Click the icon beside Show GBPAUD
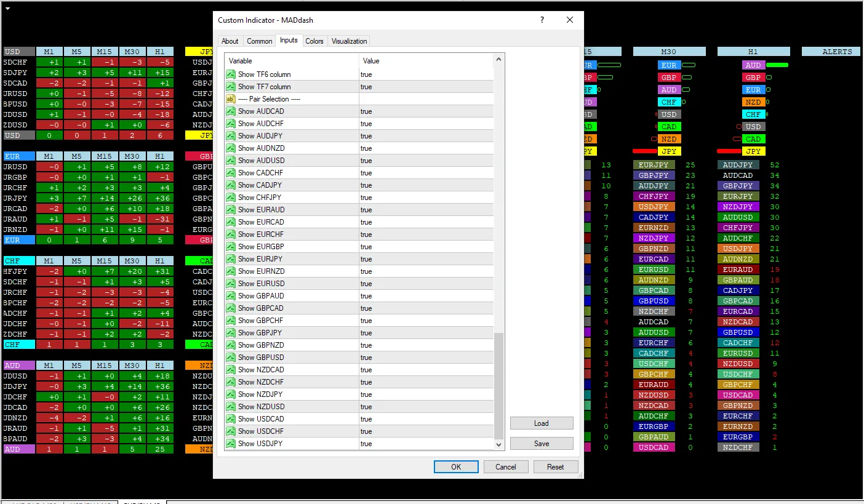Viewport: 864px width, 504px height. 231,296
